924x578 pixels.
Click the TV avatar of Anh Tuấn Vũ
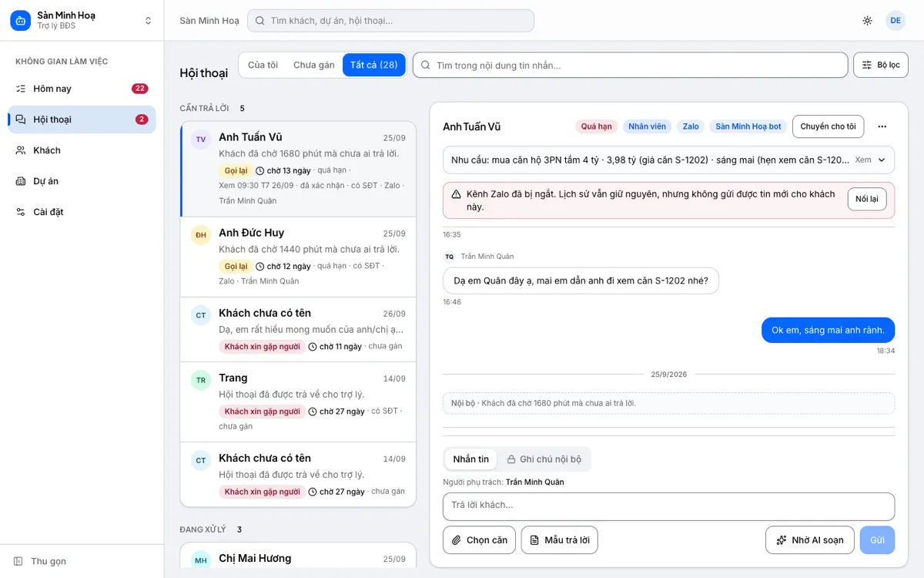(x=201, y=139)
